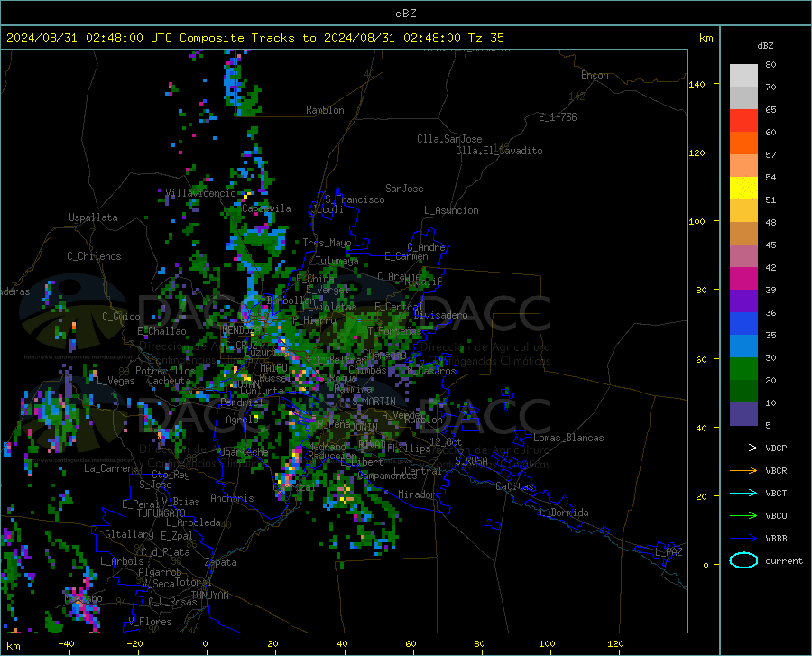
Task: Click the 'L_Vegas' map label
Action: point(115,381)
